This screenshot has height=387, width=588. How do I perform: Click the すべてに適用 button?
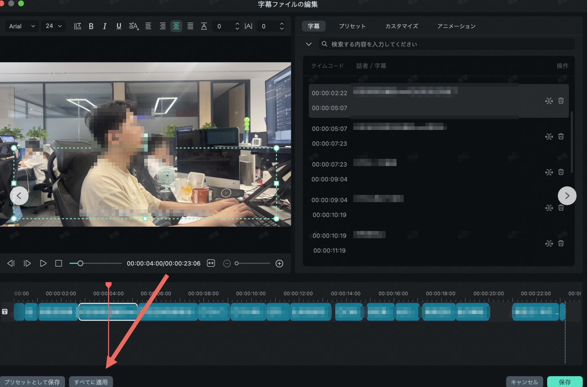pos(91,381)
